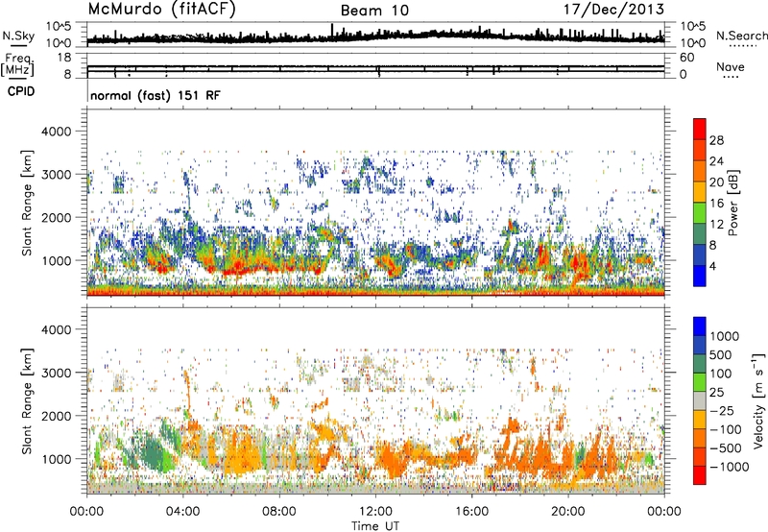Click the '28' dB colorbar value
768x532 pixels.
pos(716,140)
